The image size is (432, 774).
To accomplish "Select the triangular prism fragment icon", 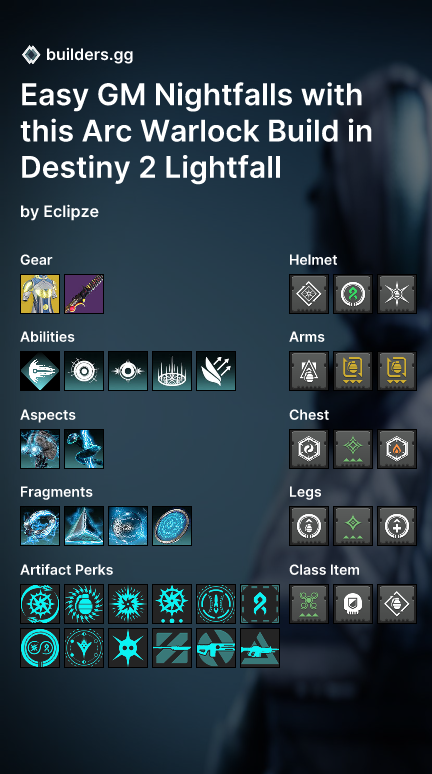I will (x=84, y=526).
